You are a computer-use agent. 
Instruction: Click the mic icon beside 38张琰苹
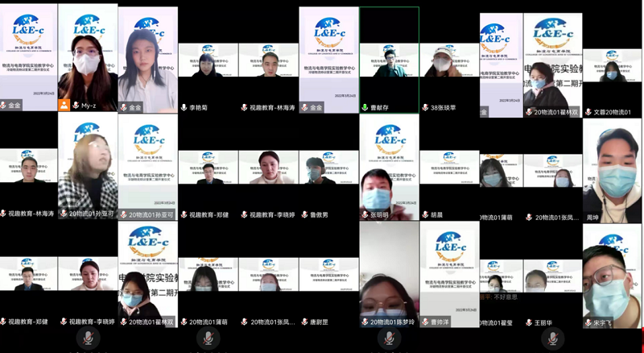point(424,107)
